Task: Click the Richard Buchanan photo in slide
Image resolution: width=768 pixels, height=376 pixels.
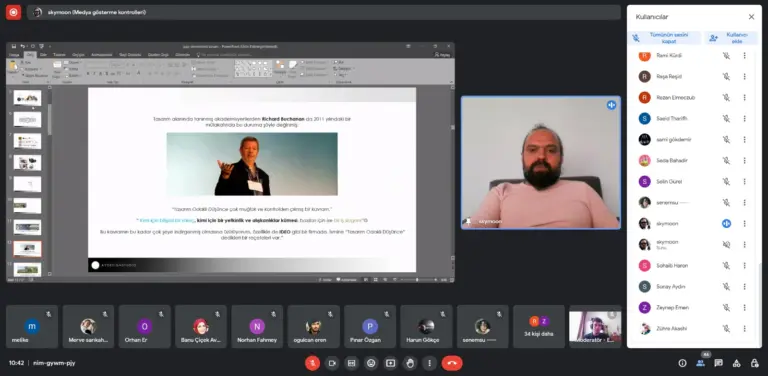Action: [x=252, y=164]
